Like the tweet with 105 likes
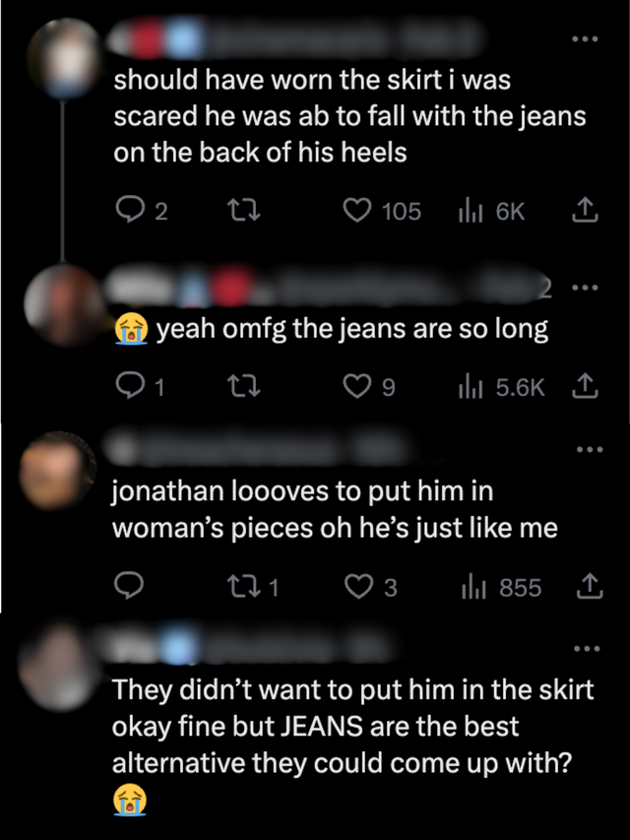This screenshot has width=630, height=840. coord(357,211)
